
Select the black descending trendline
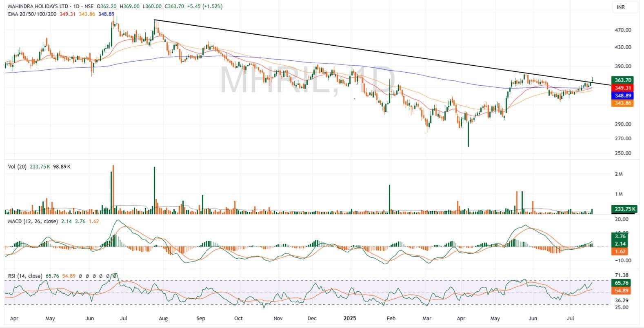[x=382, y=52]
